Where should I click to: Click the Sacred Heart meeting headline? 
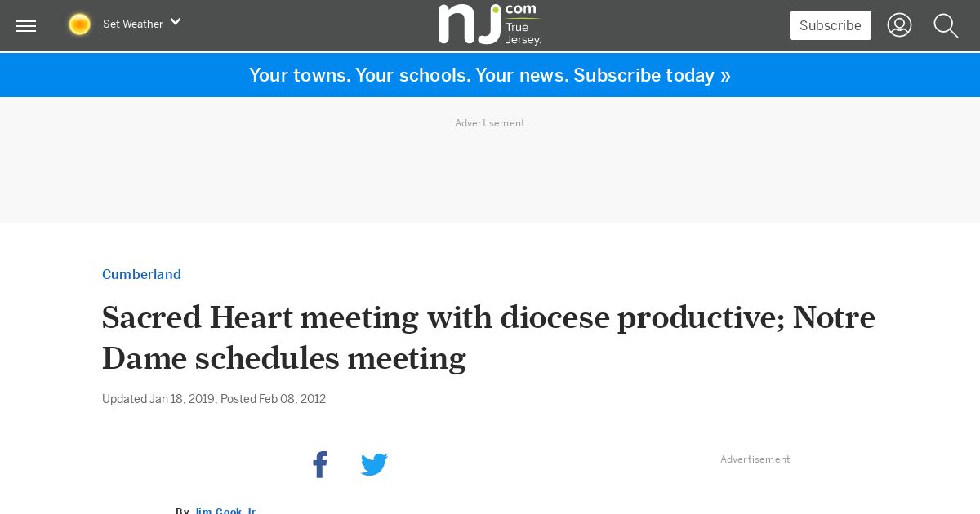488,337
